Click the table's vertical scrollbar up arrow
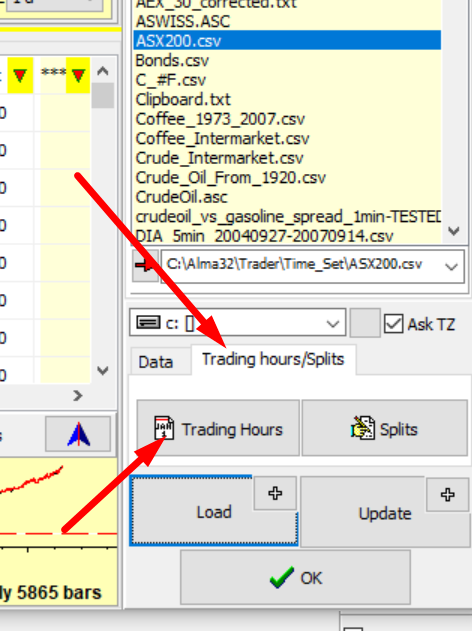The width and height of the screenshot is (472, 631). tap(103, 71)
